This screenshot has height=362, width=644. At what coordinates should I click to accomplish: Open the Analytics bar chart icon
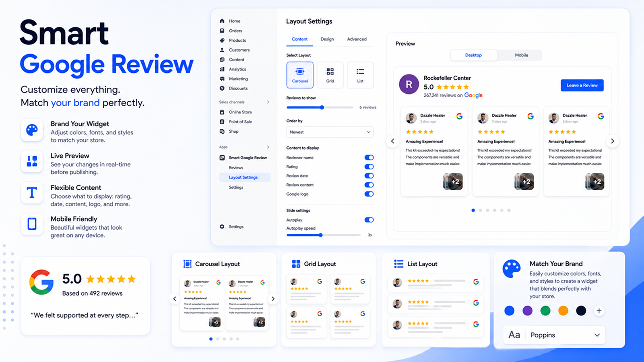222,69
